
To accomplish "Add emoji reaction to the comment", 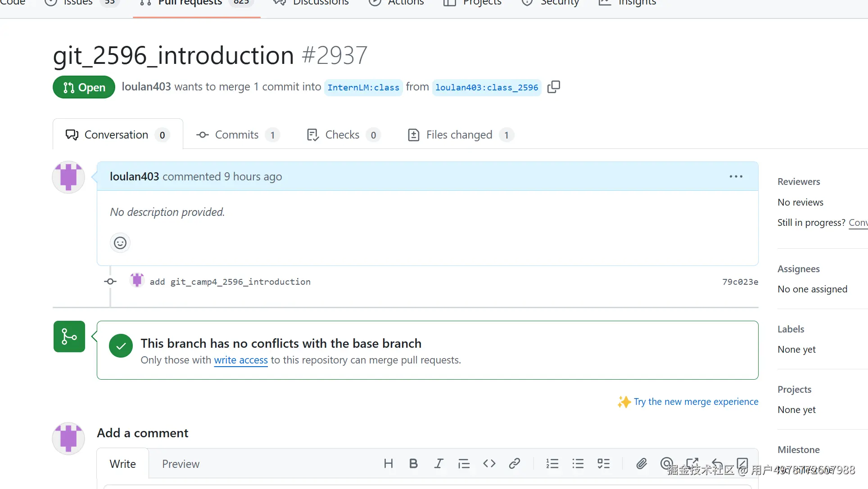I will tap(120, 243).
